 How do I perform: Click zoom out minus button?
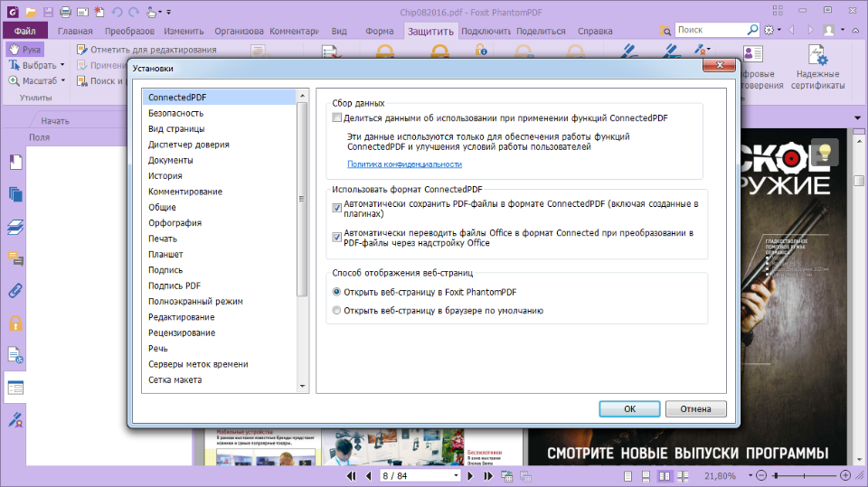tap(761, 475)
